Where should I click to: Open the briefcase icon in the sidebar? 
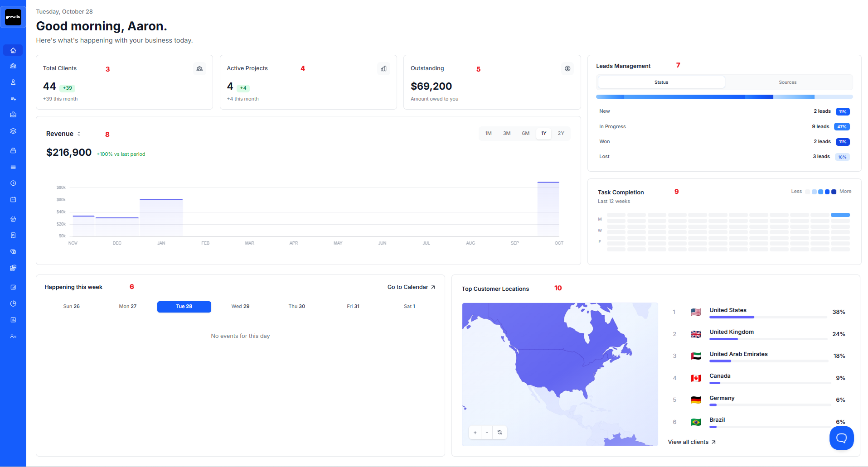click(x=13, y=115)
